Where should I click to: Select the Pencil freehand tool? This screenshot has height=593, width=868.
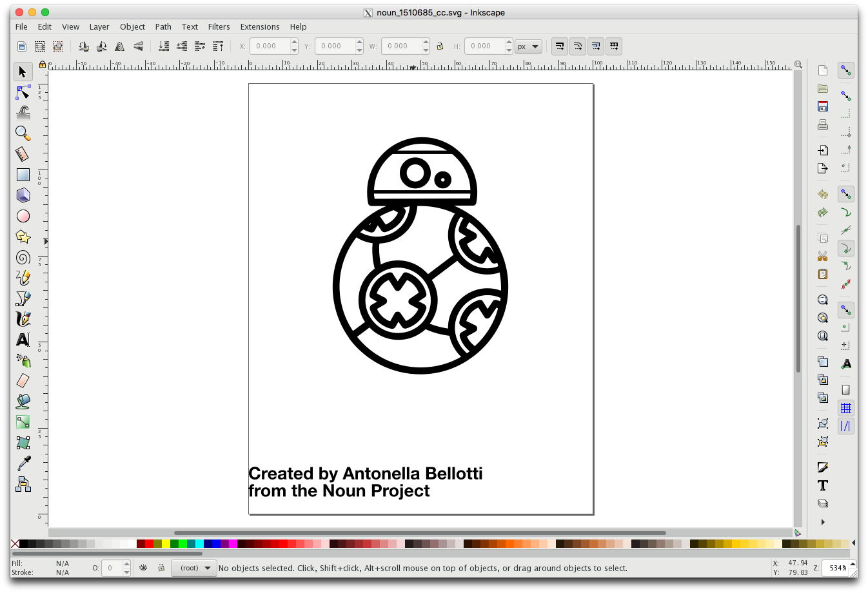(23, 278)
